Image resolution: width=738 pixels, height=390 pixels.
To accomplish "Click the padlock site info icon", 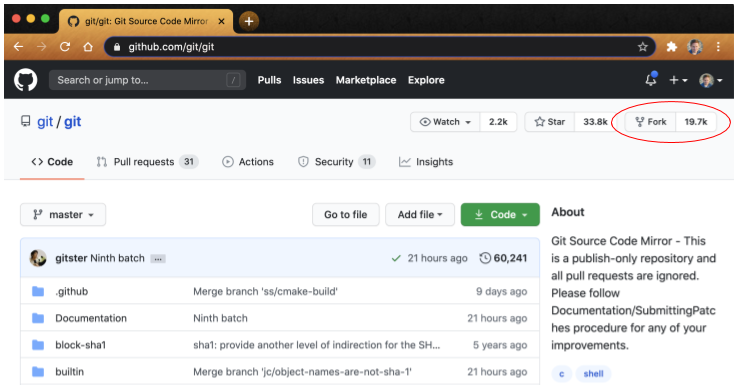I will point(117,47).
